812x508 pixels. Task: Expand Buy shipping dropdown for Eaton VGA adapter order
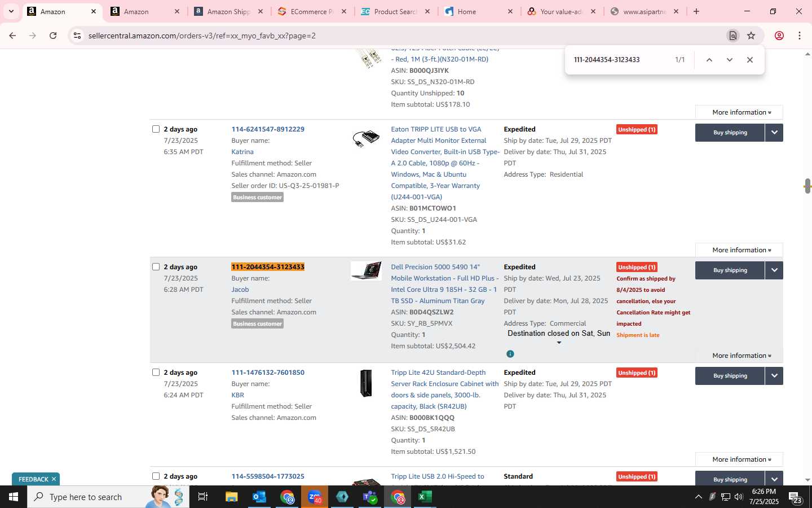click(x=774, y=133)
